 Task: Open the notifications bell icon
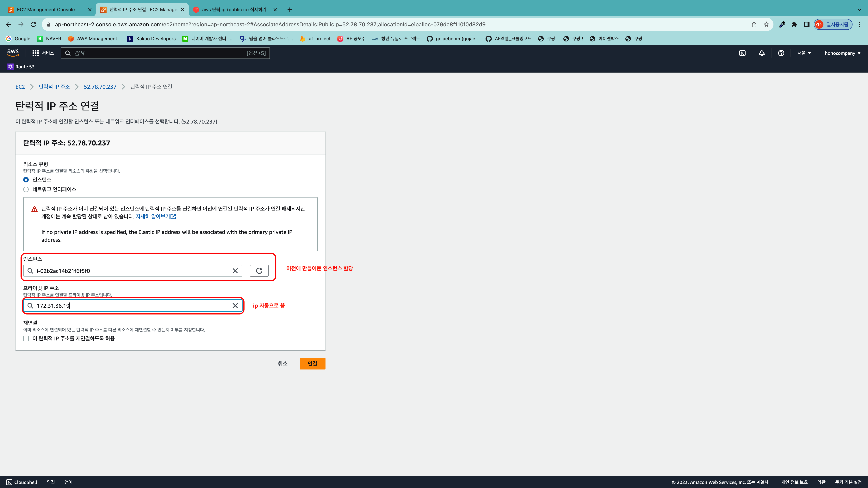(761, 53)
